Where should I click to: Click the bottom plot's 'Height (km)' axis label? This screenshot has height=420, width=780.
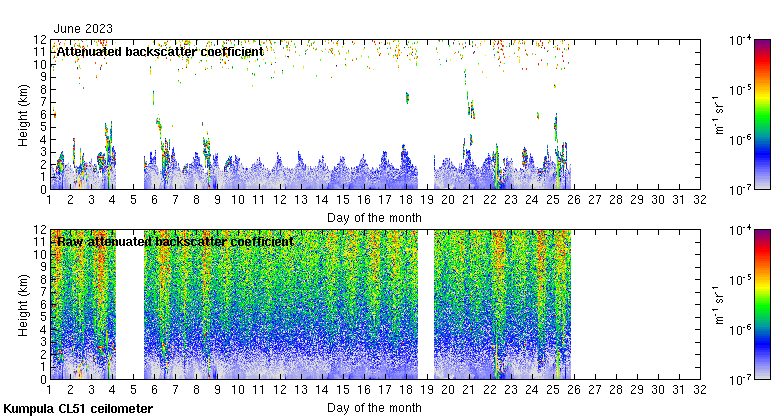coord(24,304)
